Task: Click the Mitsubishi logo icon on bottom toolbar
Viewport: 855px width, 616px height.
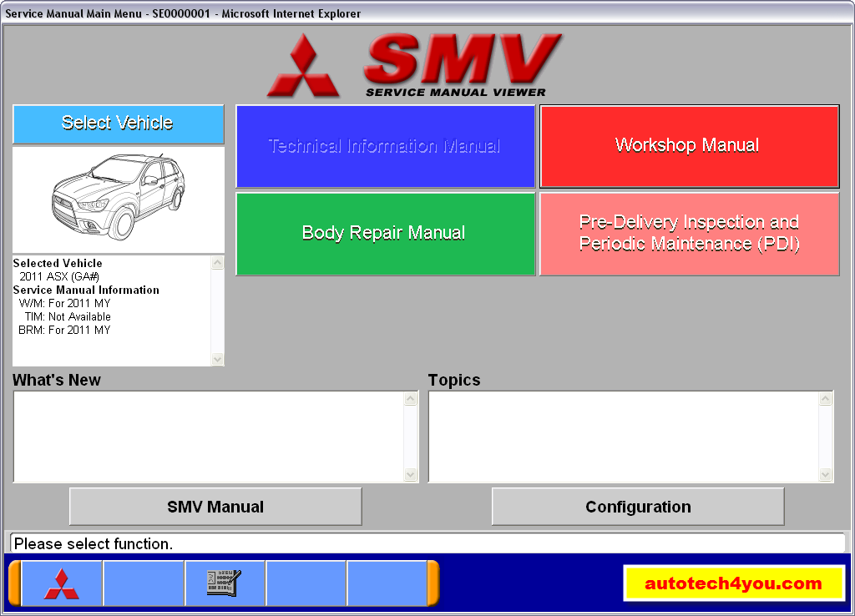Action: point(63,583)
